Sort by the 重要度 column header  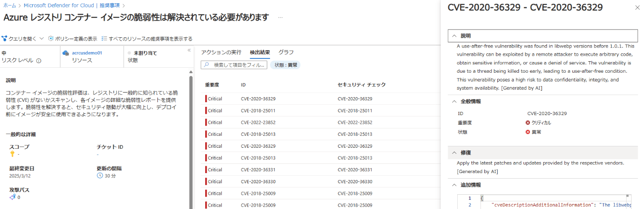[212, 85]
